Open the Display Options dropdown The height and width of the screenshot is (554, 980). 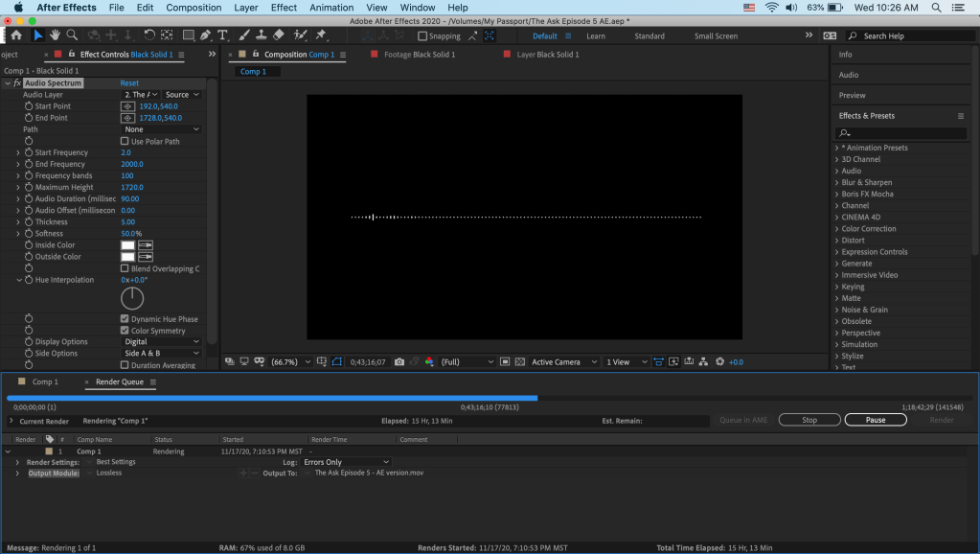pos(161,341)
